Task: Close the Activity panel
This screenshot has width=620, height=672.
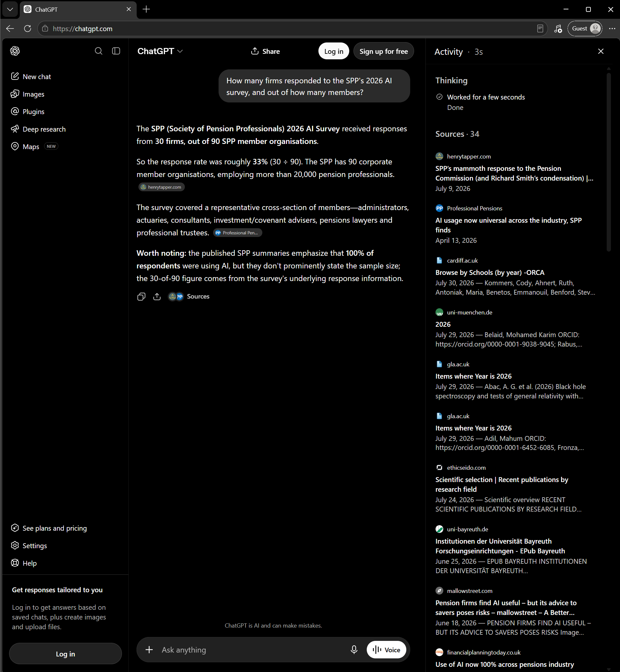Action: tap(601, 51)
